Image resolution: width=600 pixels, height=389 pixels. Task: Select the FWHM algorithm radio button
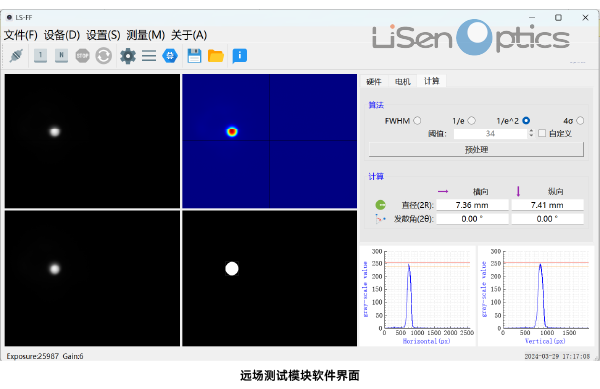417,121
